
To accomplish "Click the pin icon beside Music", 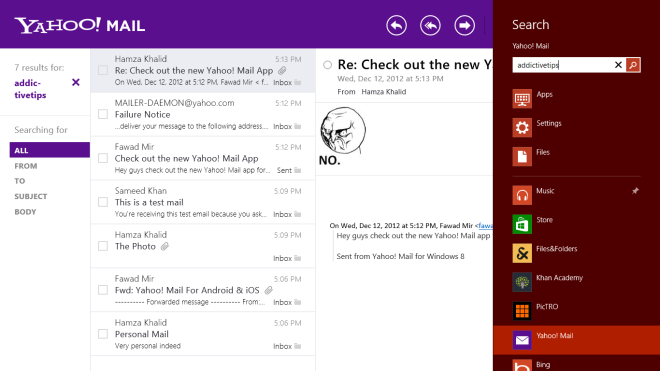I will click(635, 191).
